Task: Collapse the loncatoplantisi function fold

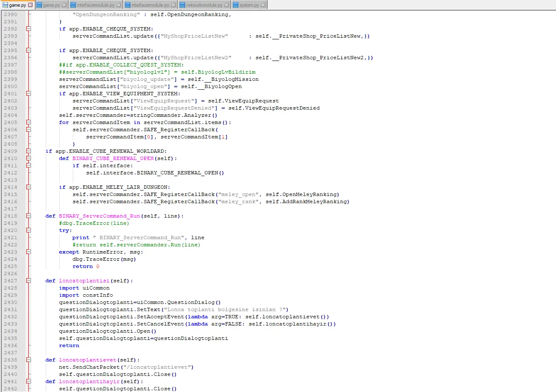Action: point(28,281)
